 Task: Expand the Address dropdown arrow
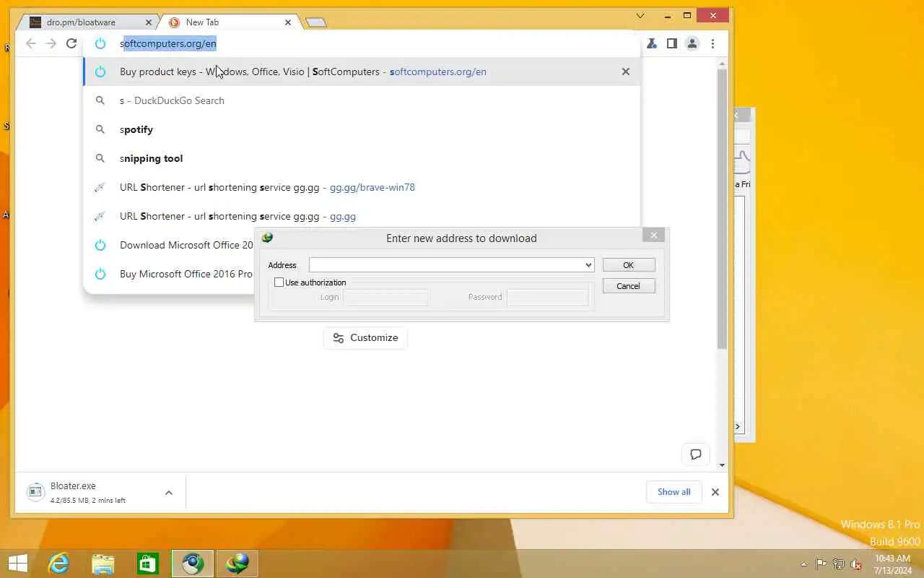click(x=588, y=265)
